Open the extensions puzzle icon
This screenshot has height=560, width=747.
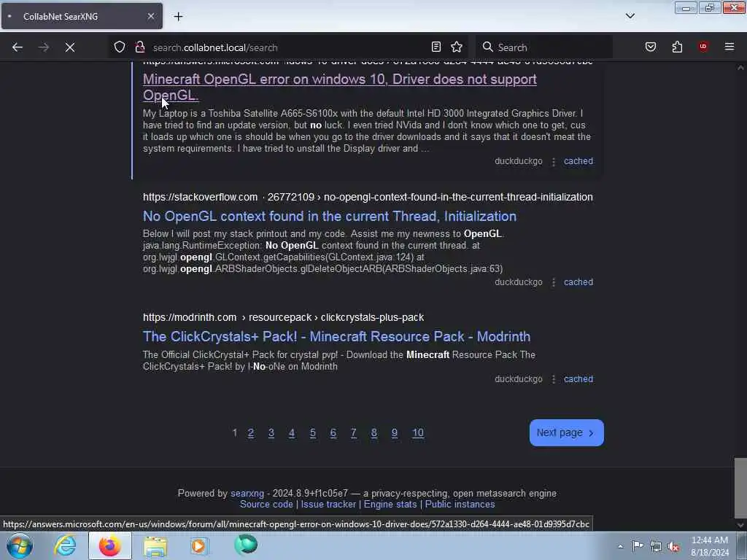pyautogui.click(x=677, y=47)
